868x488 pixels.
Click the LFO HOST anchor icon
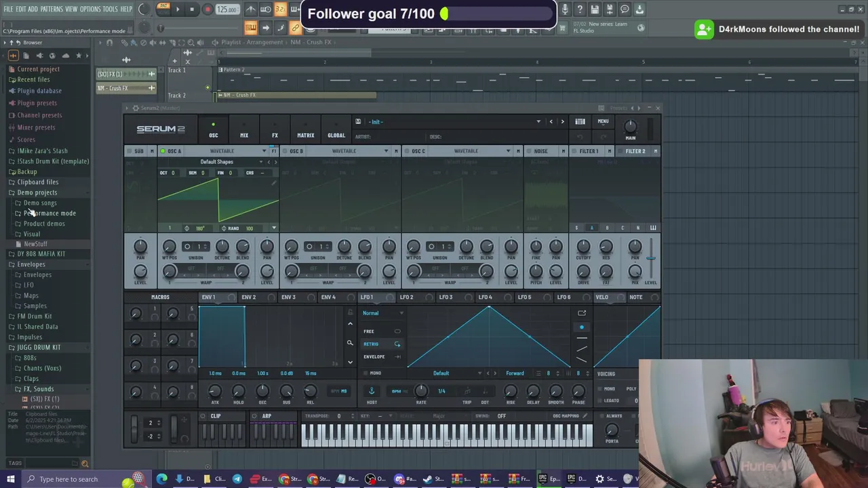[372, 391]
